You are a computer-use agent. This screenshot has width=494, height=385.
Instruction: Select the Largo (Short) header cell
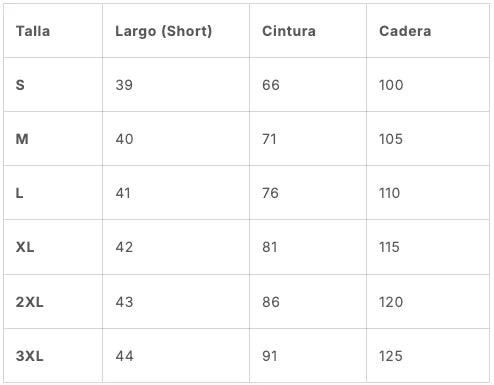pyautogui.click(x=163, y=31)
